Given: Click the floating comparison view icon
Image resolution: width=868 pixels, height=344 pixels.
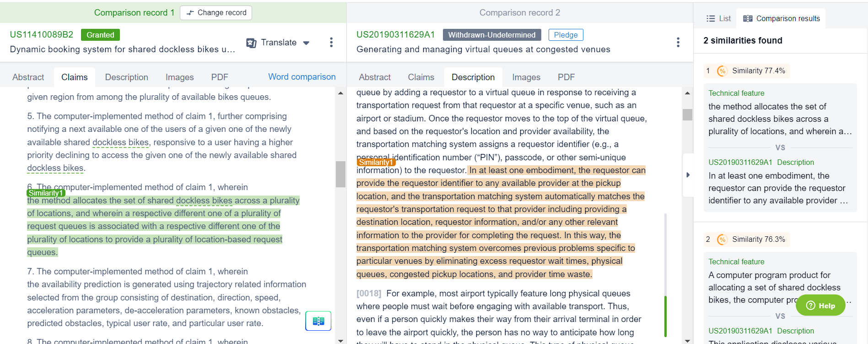Looking at the screenshot, I should coord(318,321).
